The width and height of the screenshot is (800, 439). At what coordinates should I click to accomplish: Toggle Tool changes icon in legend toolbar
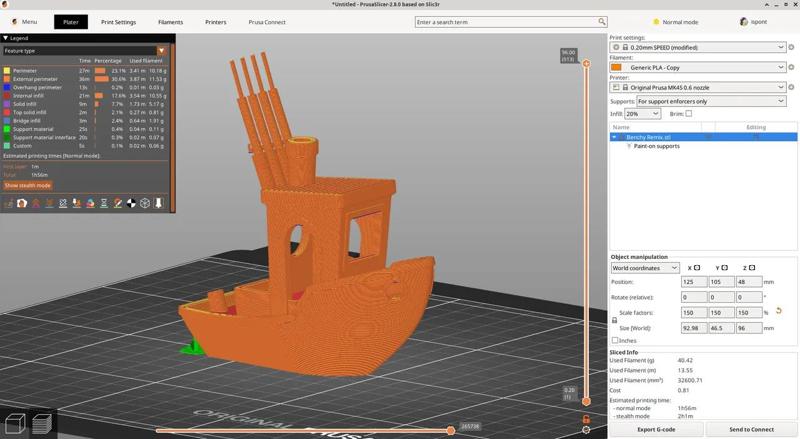tap(77, 203)
